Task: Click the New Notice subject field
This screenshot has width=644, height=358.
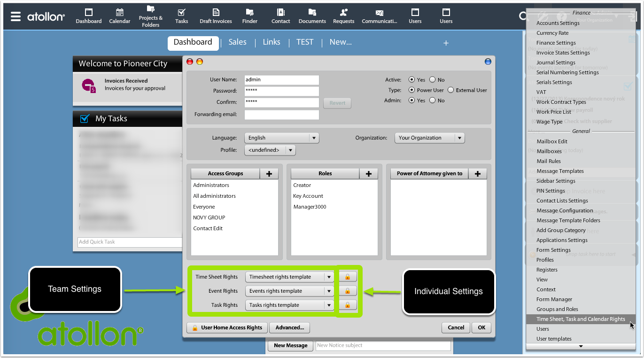Action: pyautogui.click(x=383, y=345)
